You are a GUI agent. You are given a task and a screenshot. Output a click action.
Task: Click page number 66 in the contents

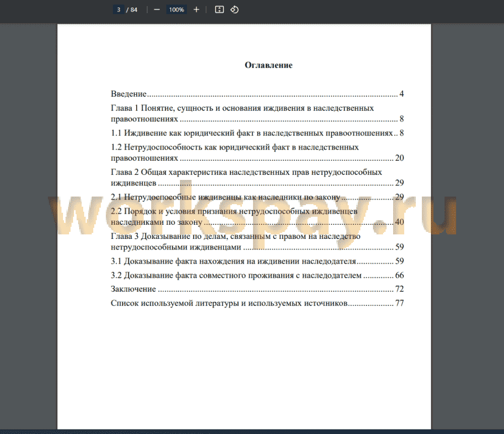point(400,276)
